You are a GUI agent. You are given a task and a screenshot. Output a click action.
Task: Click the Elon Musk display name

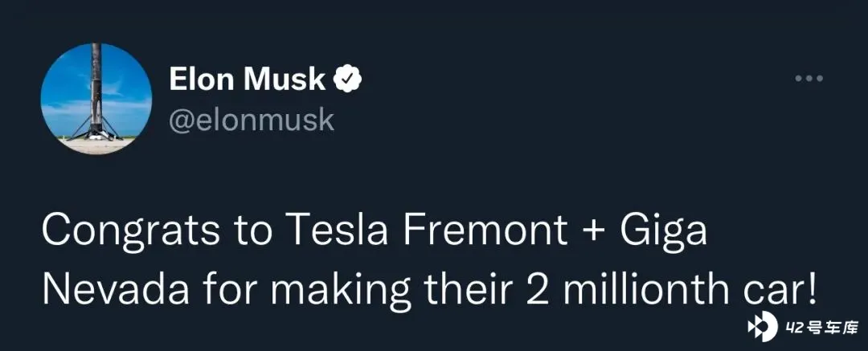pos(248,80)
